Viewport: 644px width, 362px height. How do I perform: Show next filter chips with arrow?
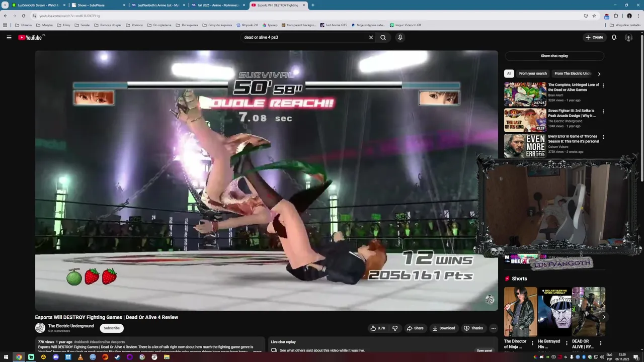599,74
